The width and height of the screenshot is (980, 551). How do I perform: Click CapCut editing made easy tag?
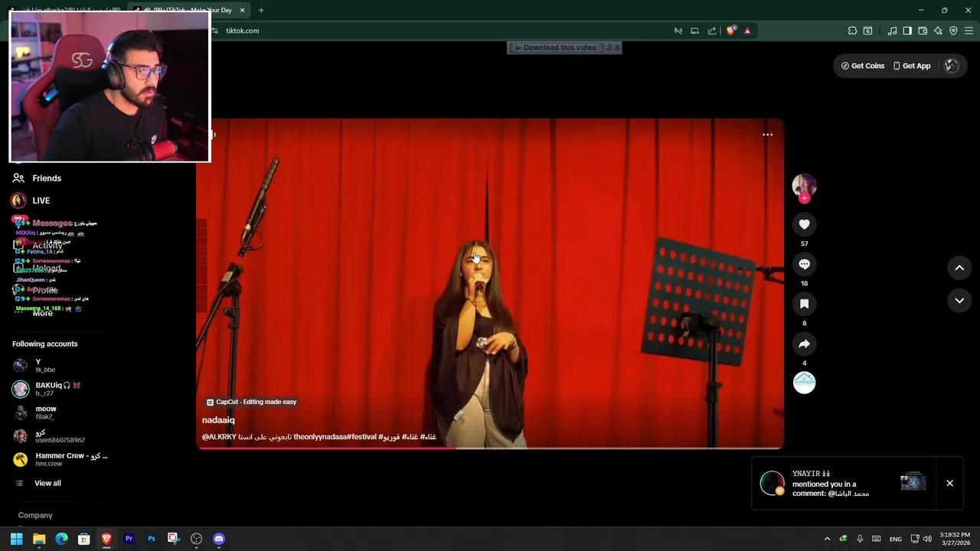pyautogui.click(x=251, y=402)
